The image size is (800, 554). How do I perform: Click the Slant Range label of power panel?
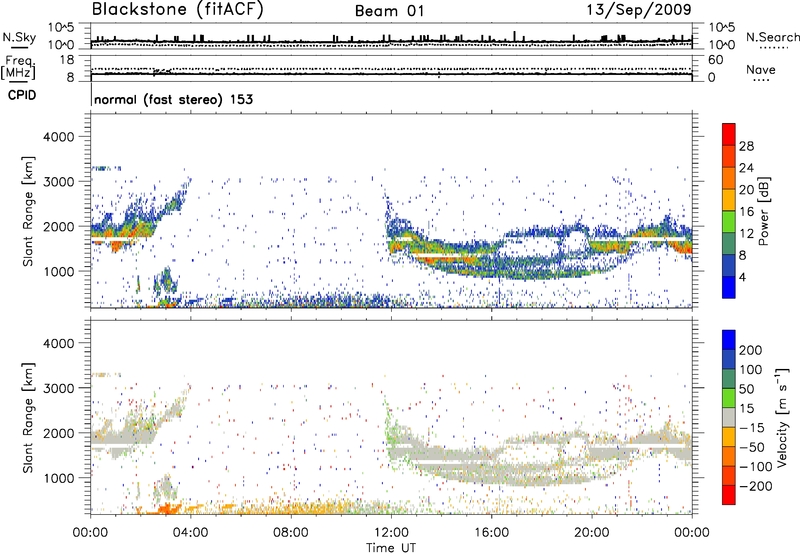(x=28, y=211)
